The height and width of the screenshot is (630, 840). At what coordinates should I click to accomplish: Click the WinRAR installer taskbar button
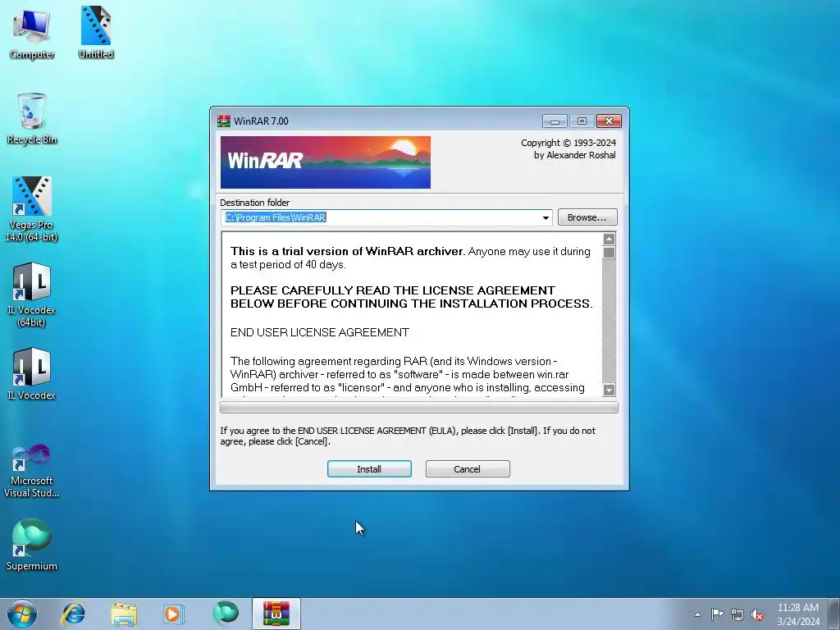276,614
